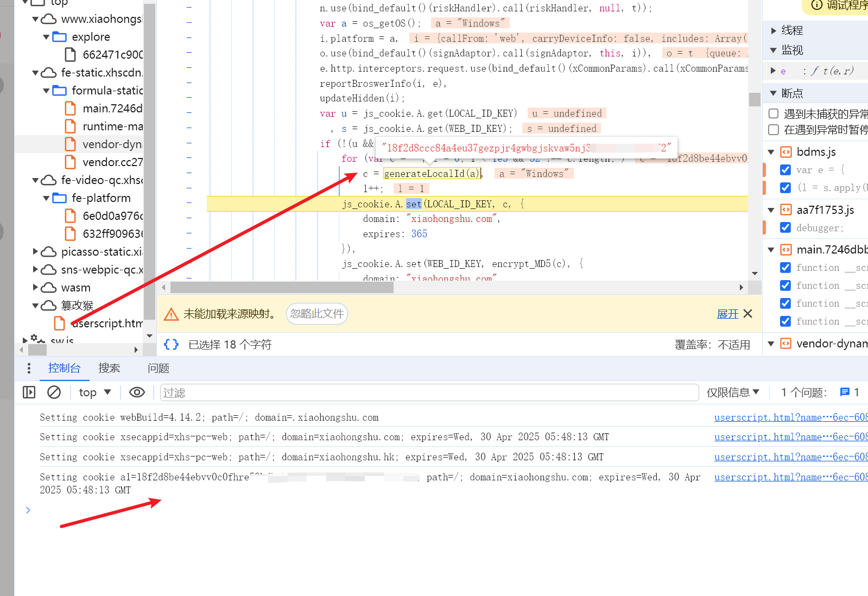Click the file icon beside main.7246d
The width and height of the screenshot is (868, 596).
(70, 109)
